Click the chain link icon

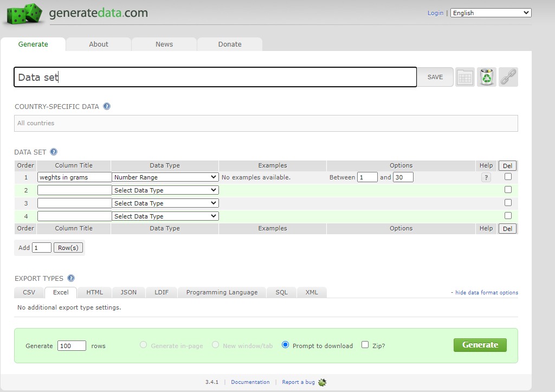[x=508, y=77]
